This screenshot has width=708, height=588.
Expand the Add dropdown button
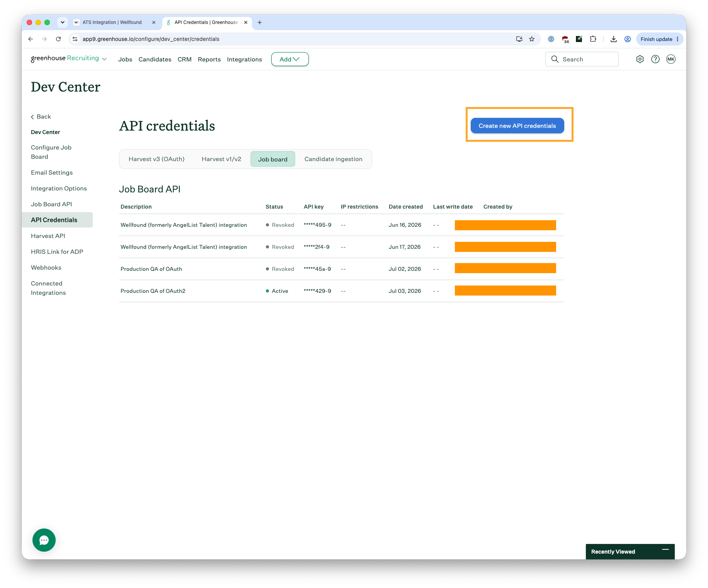click(290, 59)
